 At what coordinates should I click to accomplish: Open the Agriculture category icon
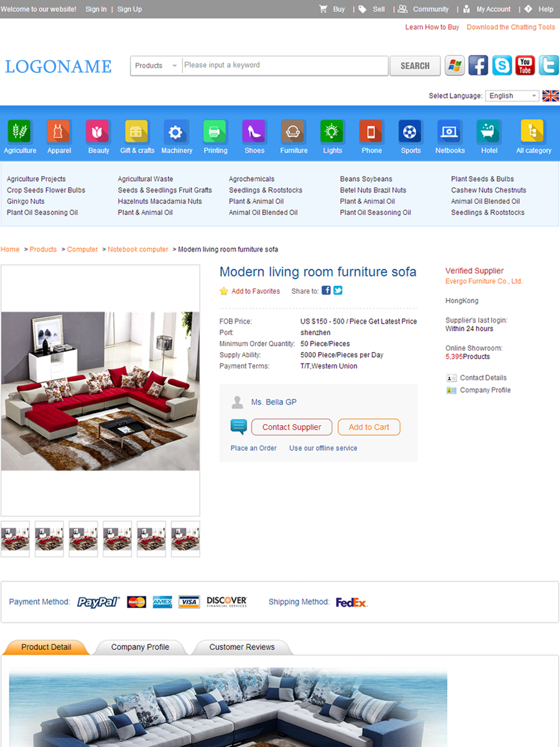20,131
